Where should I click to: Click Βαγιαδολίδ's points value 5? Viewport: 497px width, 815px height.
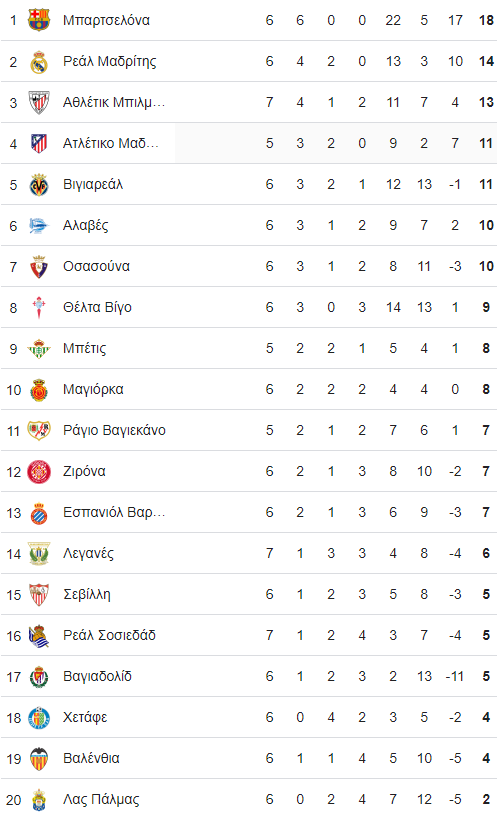(x=486, y=677)
